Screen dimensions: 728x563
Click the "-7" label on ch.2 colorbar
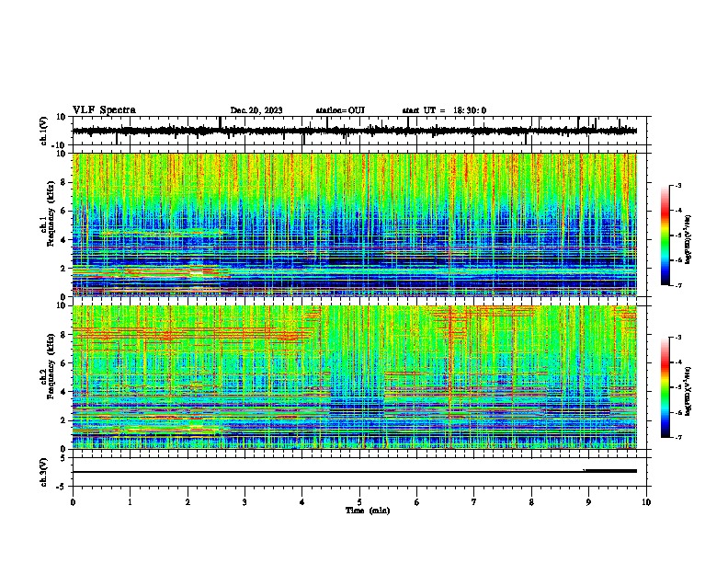coord(677,437)
